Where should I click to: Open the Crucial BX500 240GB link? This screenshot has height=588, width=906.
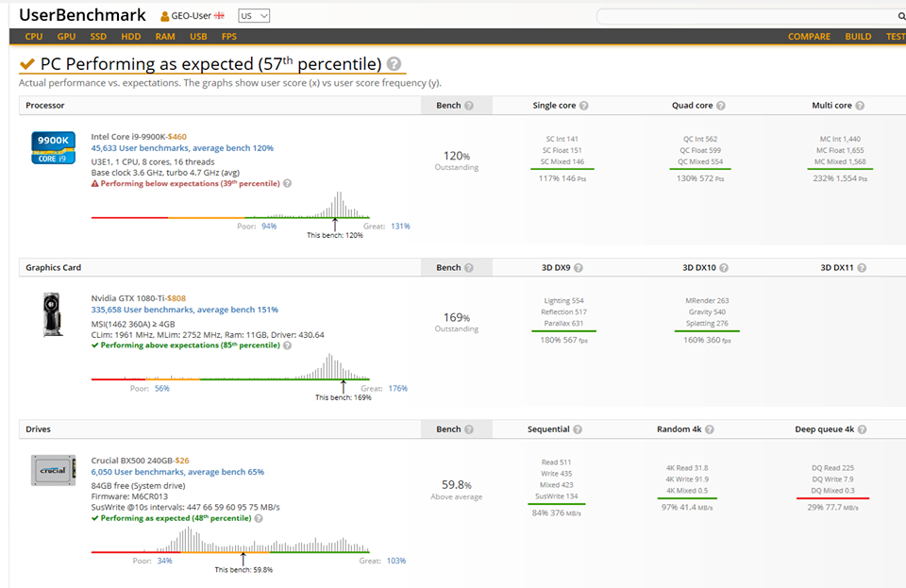(x=132, y=461)
